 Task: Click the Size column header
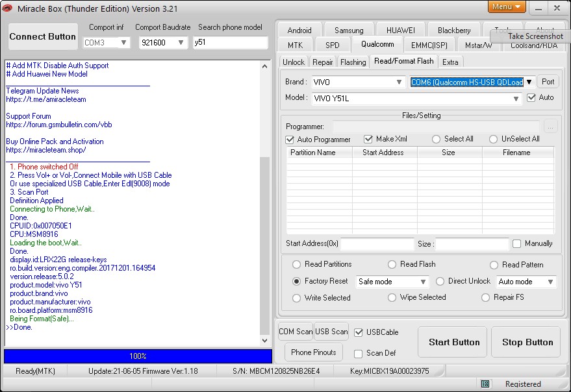450,153
